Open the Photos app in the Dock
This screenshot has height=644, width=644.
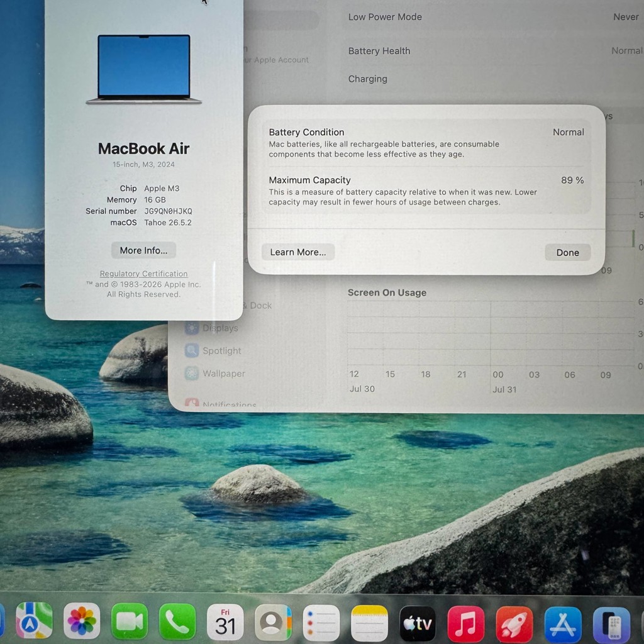(x=82, y=621)
